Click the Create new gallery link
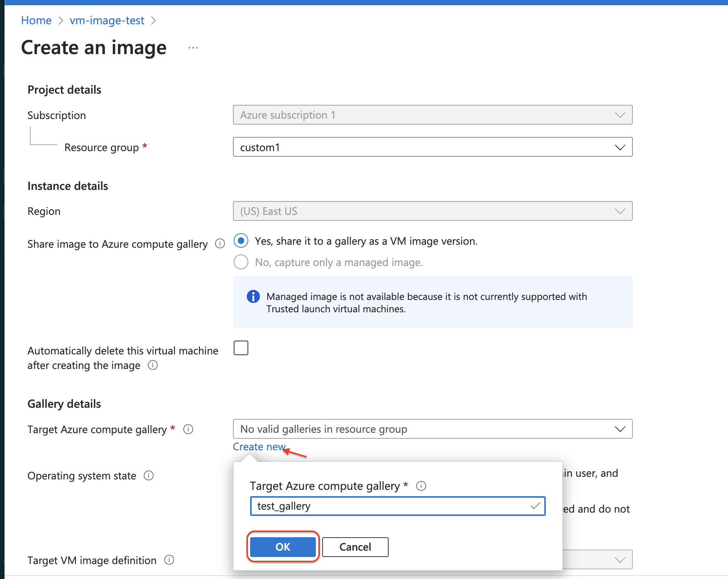This screenshot has height=579, width=728. coord(259,447)
